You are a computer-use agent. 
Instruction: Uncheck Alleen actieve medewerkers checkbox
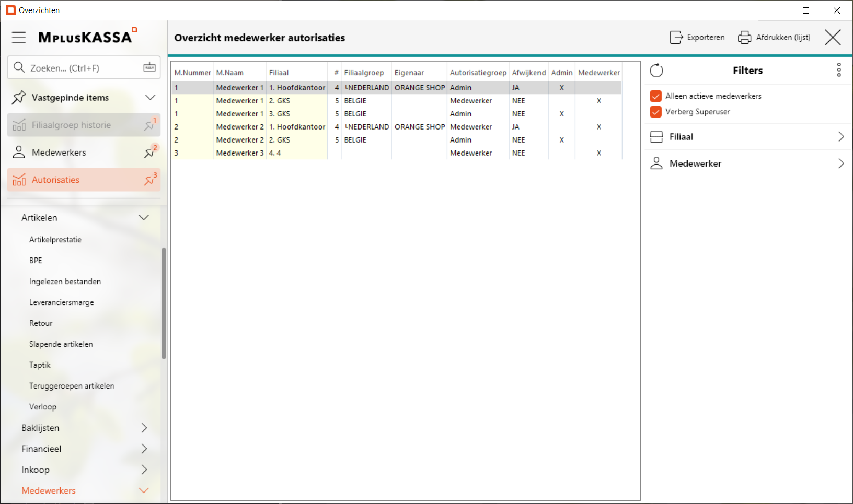click(656, 96)
